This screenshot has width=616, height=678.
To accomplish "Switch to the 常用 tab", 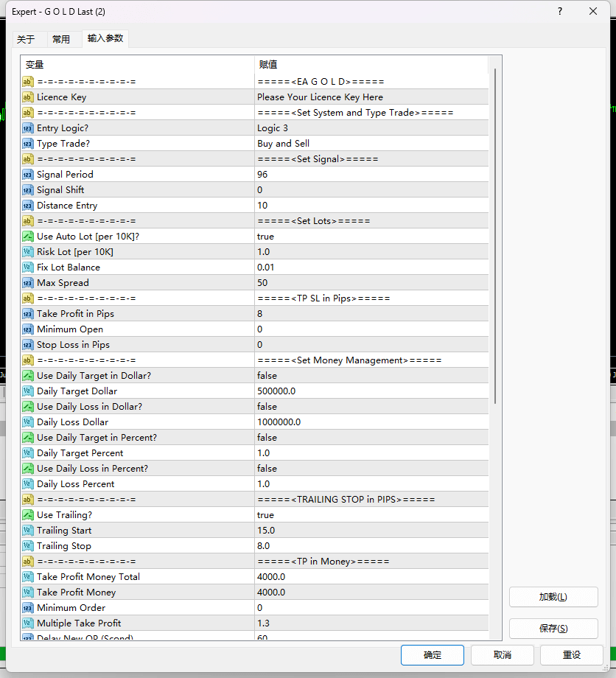I will [61, 40].
